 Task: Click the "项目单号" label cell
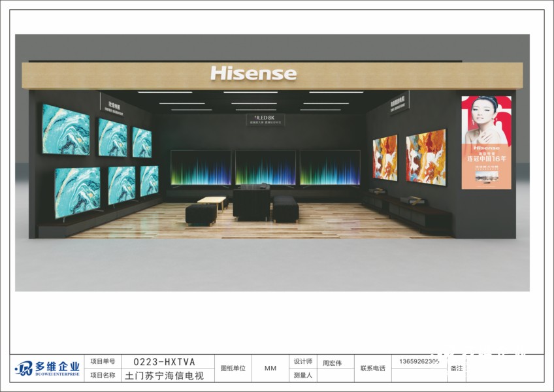click(103, 361)
